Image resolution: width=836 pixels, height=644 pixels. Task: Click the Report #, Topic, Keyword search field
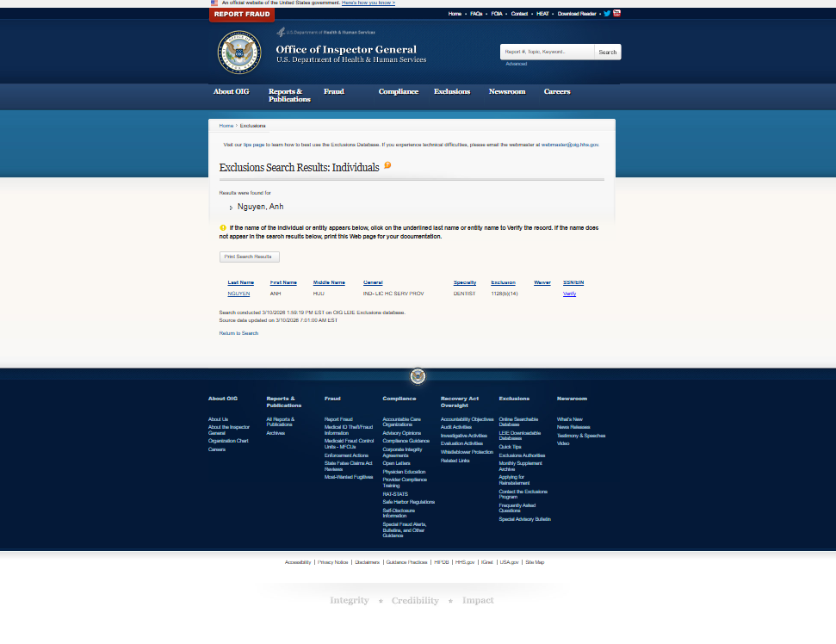546,52
